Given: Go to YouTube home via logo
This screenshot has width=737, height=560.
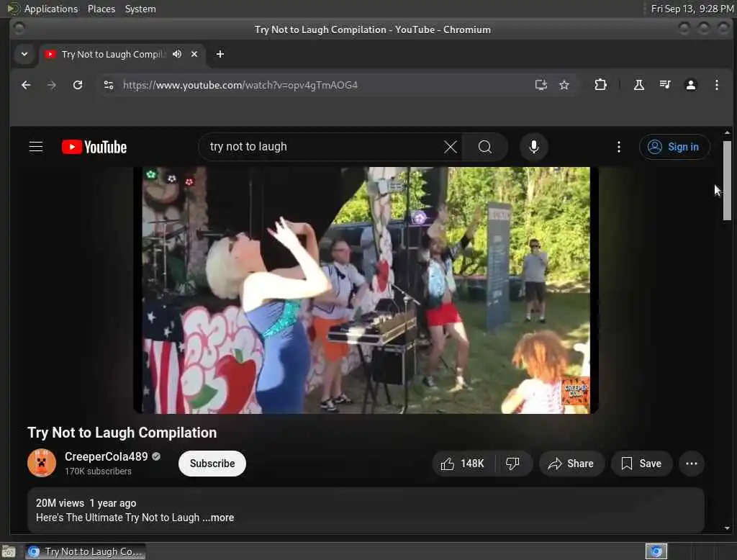Looking at the screenshot, I should coord(94,147).
